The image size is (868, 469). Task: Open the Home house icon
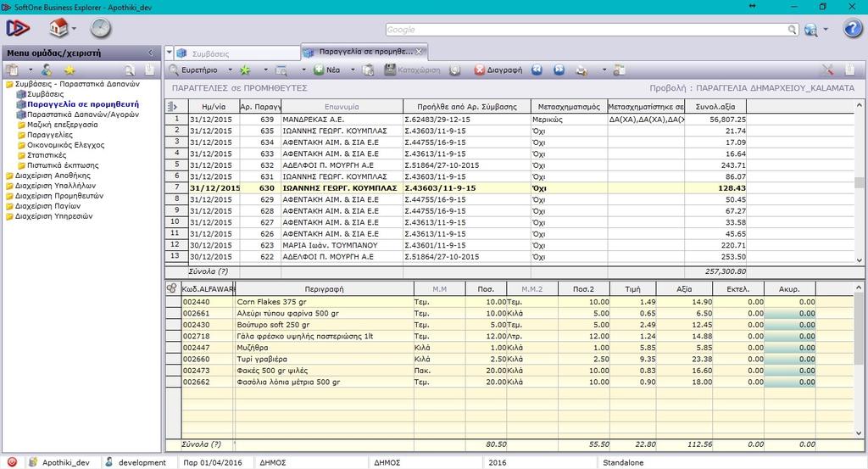pyautogui.click(x=58, y=28)
